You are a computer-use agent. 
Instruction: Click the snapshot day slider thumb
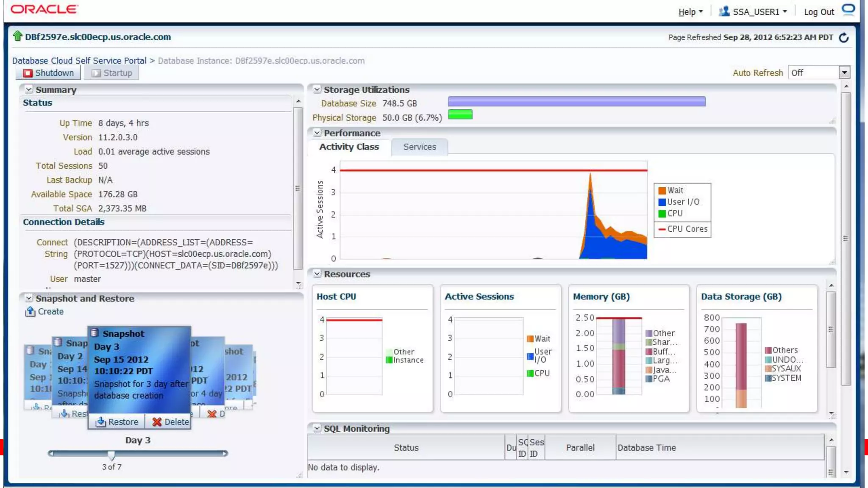coord(111,455)
